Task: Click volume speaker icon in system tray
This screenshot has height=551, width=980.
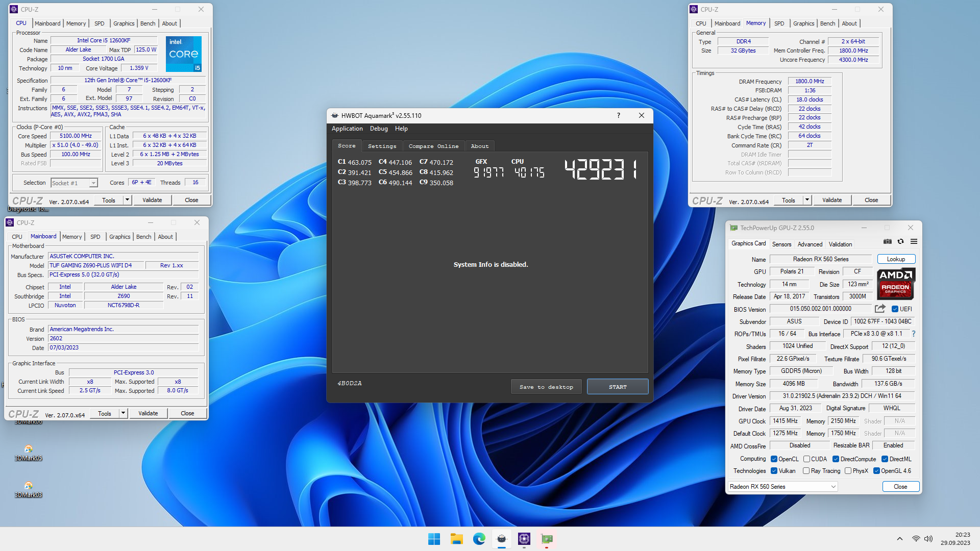Action: pos(928,539)
